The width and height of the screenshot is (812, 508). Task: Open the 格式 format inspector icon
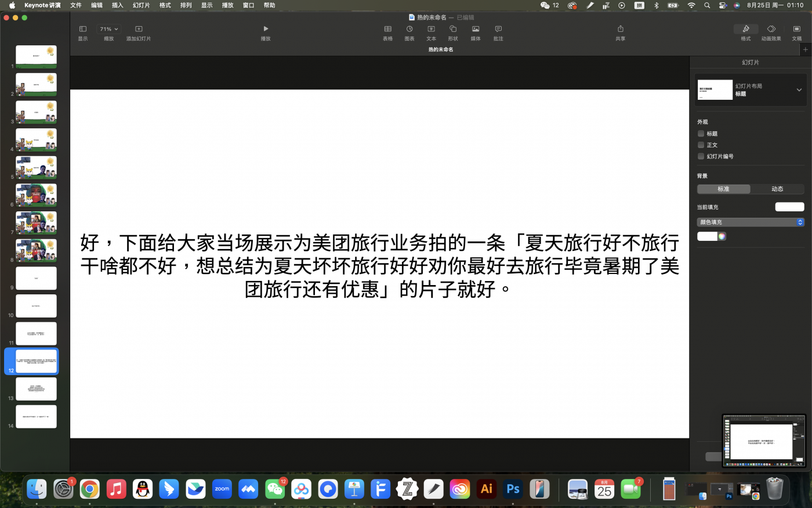coord(746,29)
